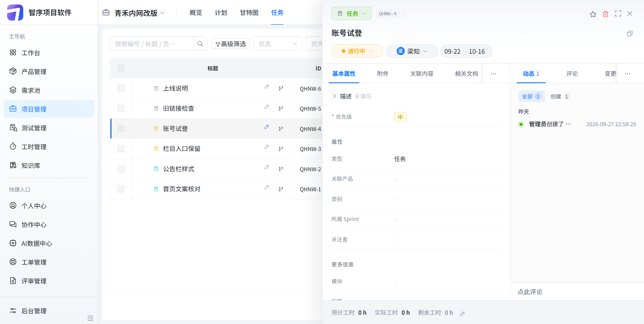
Task: Open subtask branch icon for 上线说明
Action: pyautogui.click(x=281, y=89)
